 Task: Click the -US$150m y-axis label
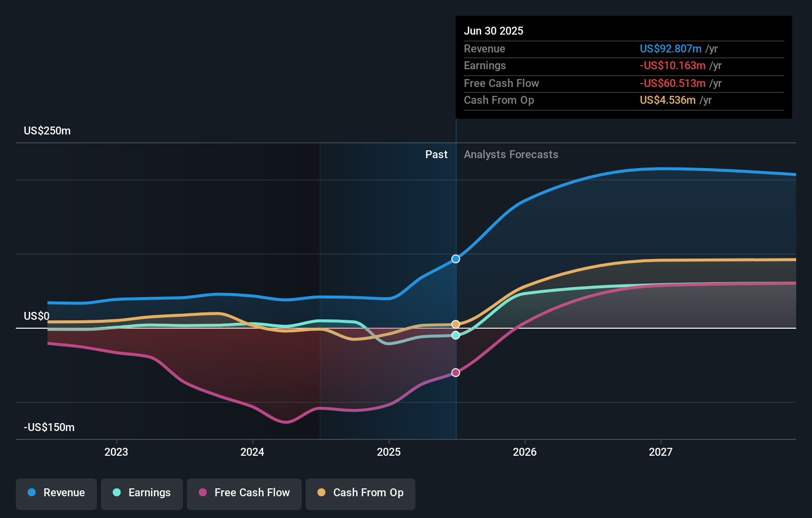49,427
